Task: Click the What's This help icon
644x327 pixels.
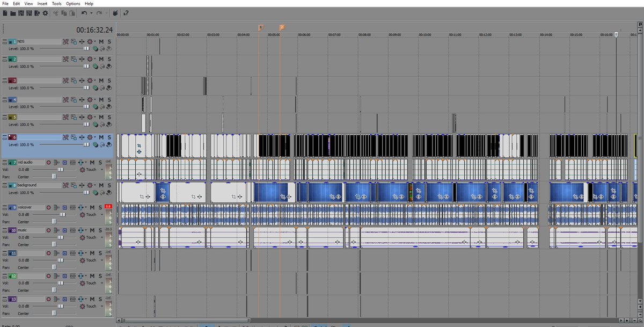Action: (126, 13)
